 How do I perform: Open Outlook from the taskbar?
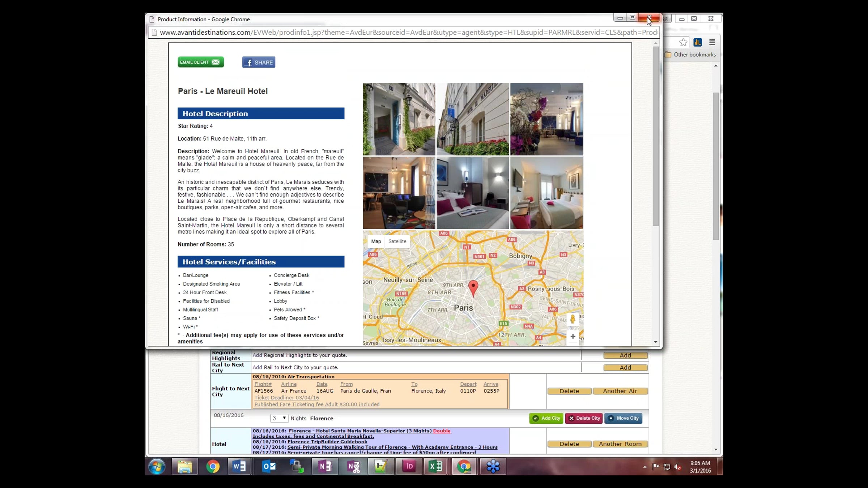269,466
